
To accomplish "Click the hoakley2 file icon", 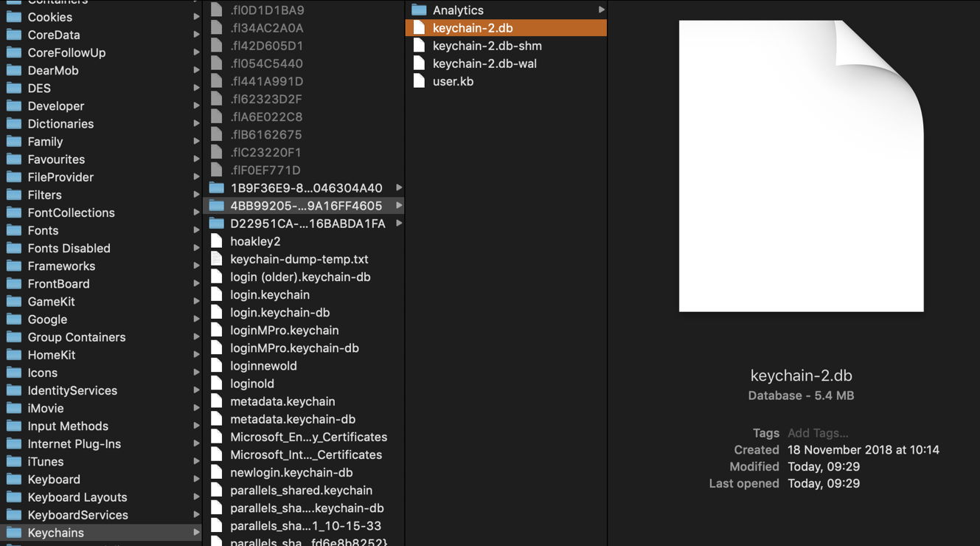I will (x=216, y=241).
